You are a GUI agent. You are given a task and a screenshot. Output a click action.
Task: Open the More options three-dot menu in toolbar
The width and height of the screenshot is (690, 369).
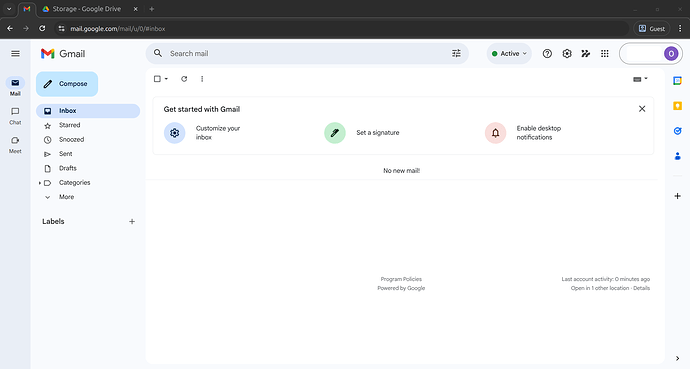202,79
